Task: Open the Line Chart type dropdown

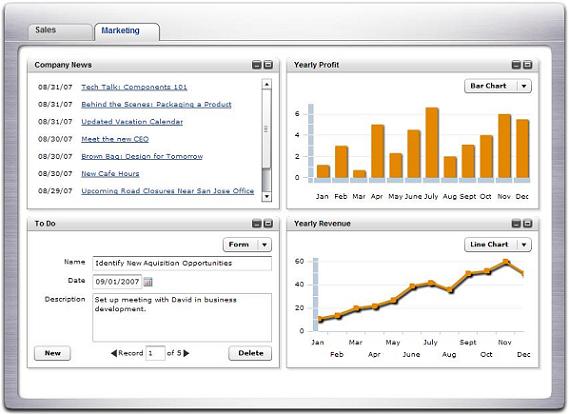Action: (524, 245)
